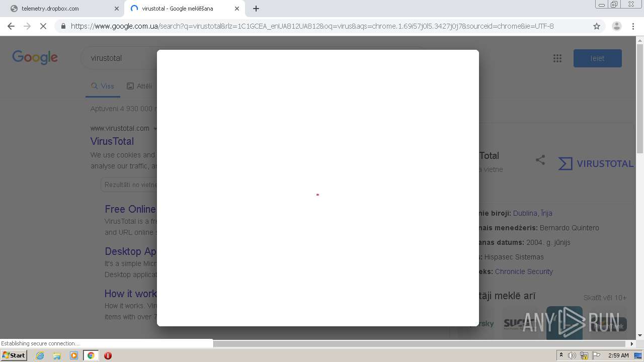Close the telemetry.dropbox.com tab

(116, 9)
